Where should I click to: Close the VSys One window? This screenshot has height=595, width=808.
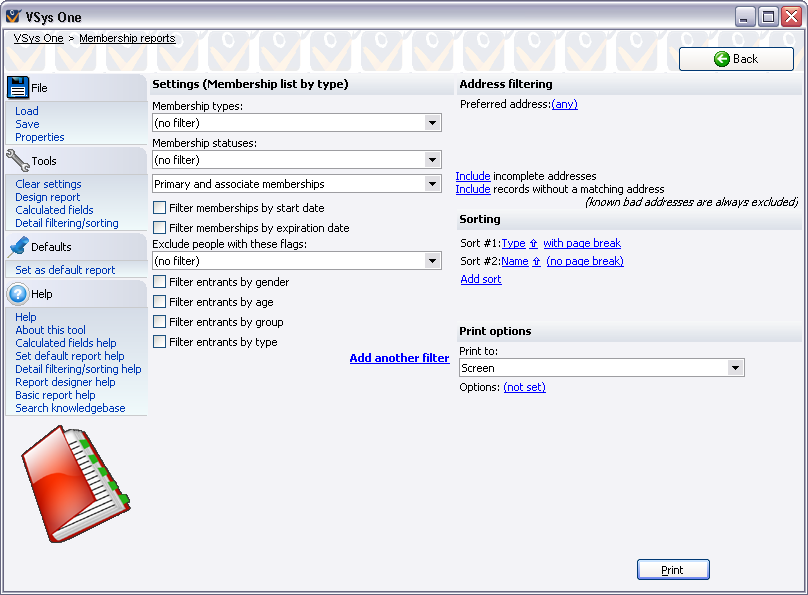pos(792,17)
